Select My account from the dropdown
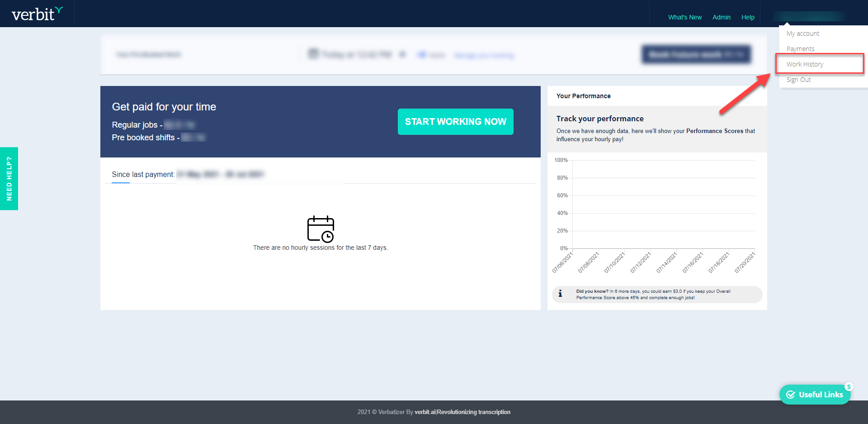Viewport: 868px width, 424px height. pyautogui.click(x=802, y=33)
